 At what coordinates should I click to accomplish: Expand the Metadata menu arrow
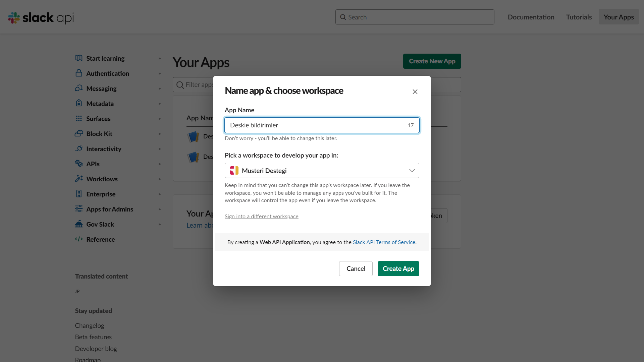click(160, 104)
